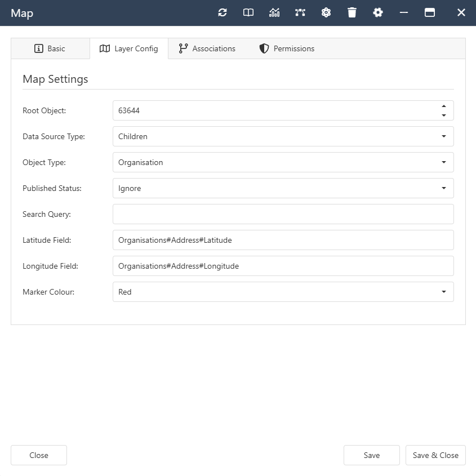
Task: Click the refresh icon in title bar
Action: [x=223, y=12]
